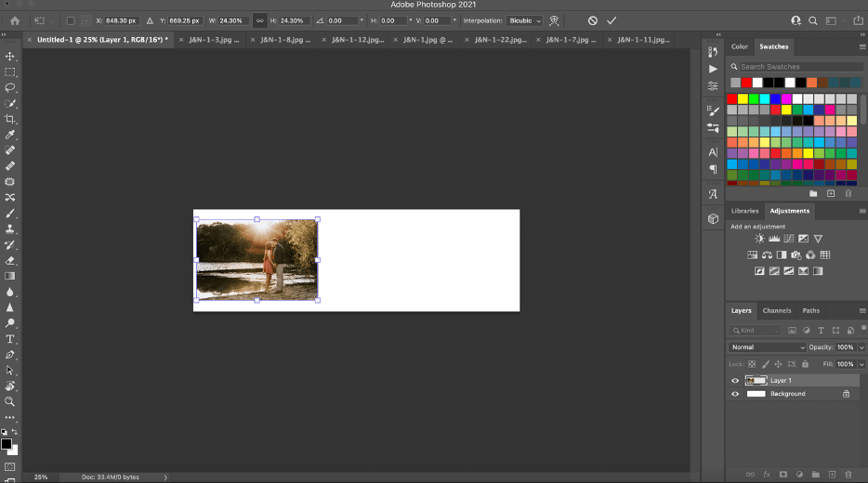Commit the transform with the checkmark

coord(612,21)
